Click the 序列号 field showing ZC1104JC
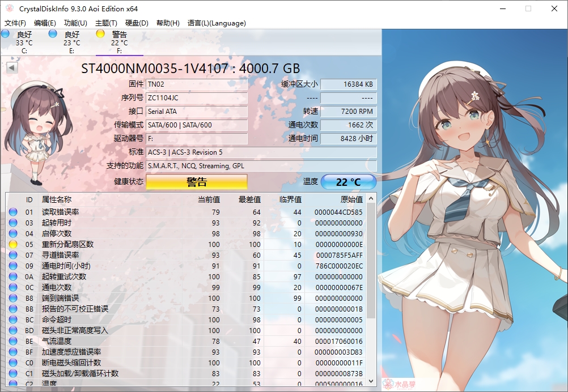The width and height of the screenshot is (568, 392). (197, 98)
